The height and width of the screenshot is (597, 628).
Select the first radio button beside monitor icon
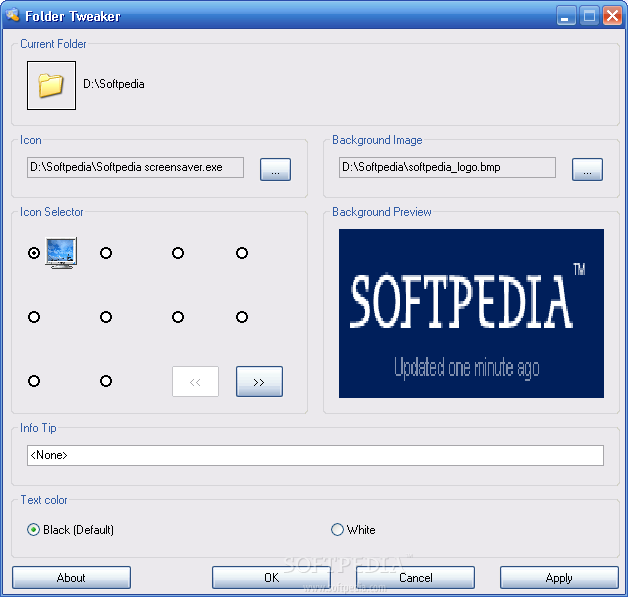click(x=34, y=253)
